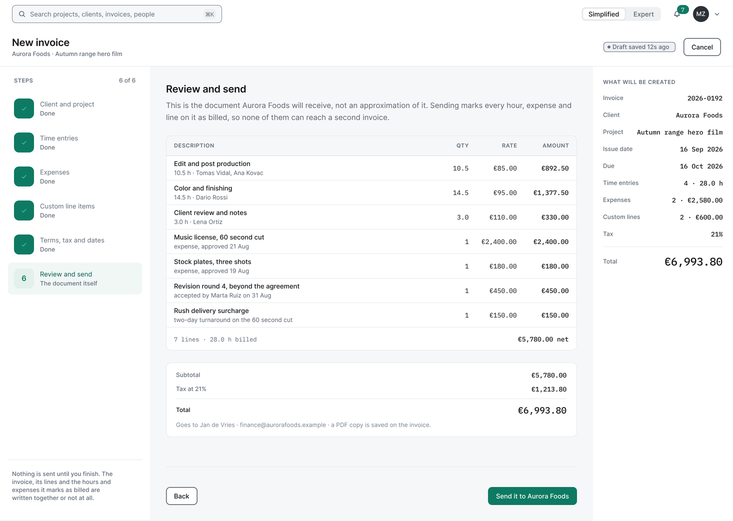
Task: Click the step 6 number badge
Action: [24, 279]
